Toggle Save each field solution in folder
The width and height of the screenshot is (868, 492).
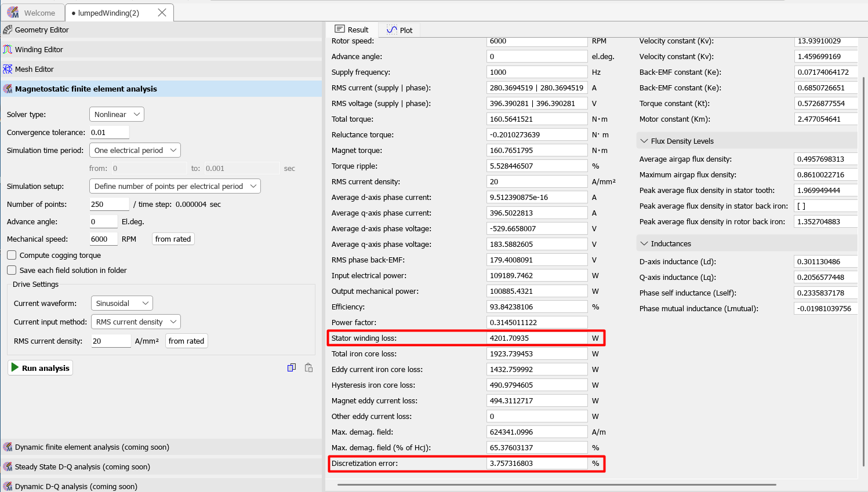12,270
